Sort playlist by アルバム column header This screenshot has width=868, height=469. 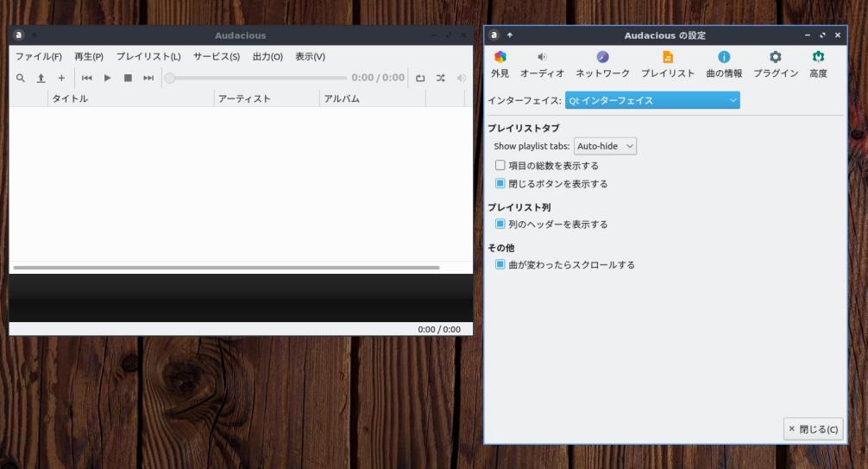pos(373,98)
